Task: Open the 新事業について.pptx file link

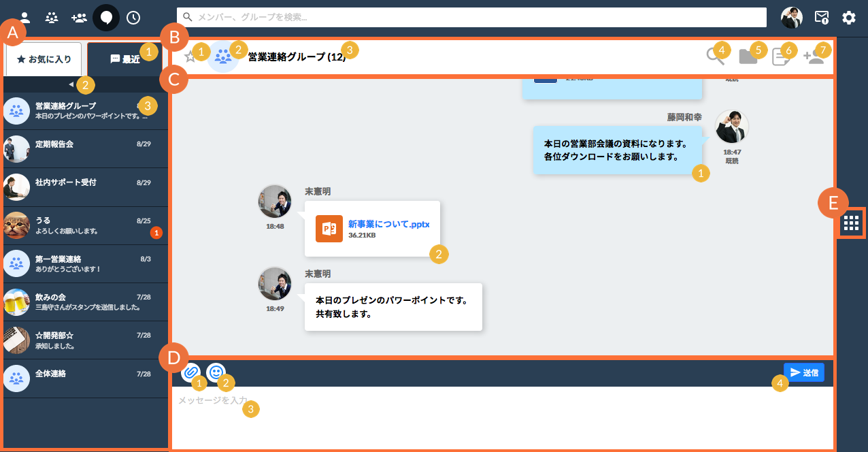Action: tap(388, 224)
